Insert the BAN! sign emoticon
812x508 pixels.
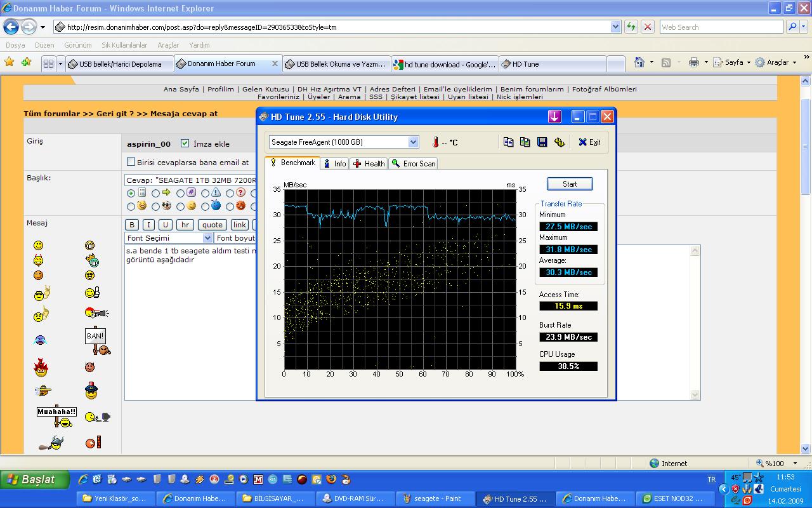tap(96, 342)
